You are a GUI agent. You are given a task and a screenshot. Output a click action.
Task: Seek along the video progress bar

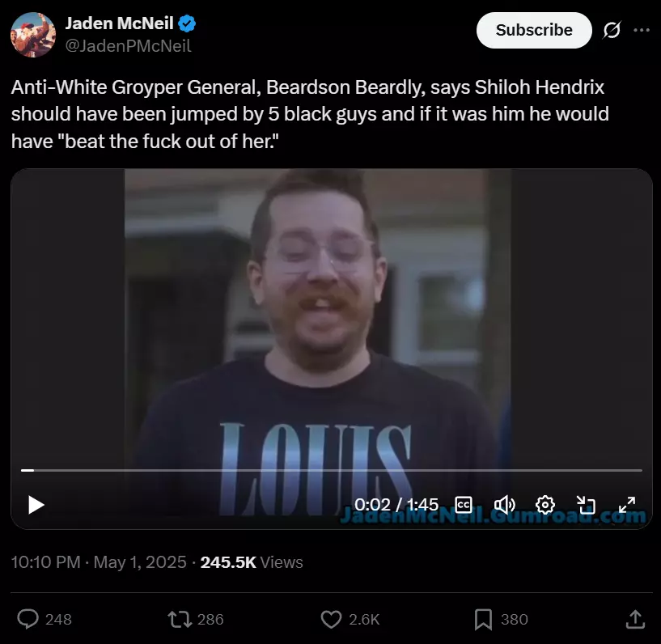[x=332, y=470]
